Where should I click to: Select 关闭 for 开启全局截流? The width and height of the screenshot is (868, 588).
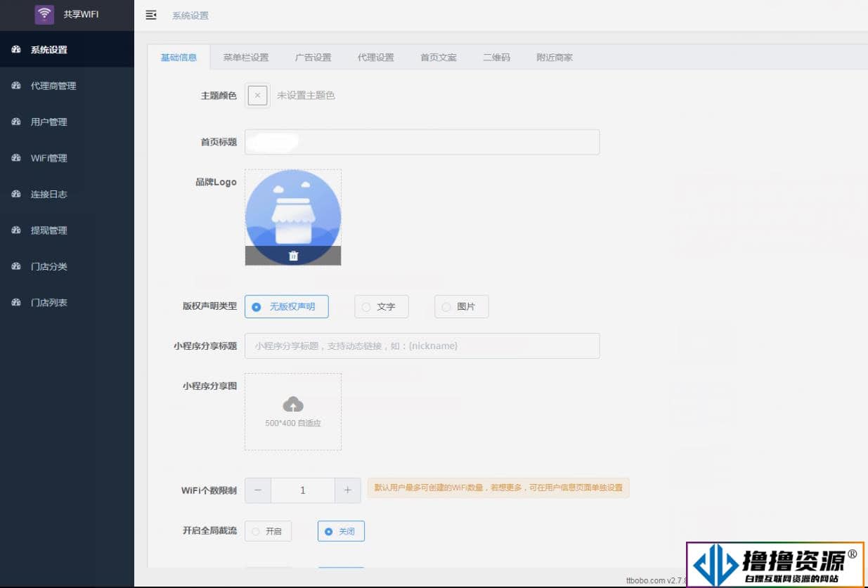click(341, 531)
